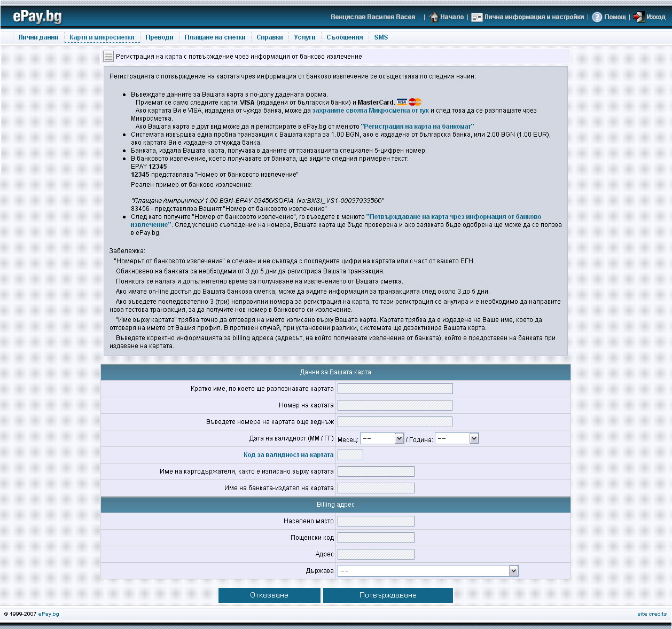
Task: Open the Съобщения menu
Action: (x=345, y=37)
